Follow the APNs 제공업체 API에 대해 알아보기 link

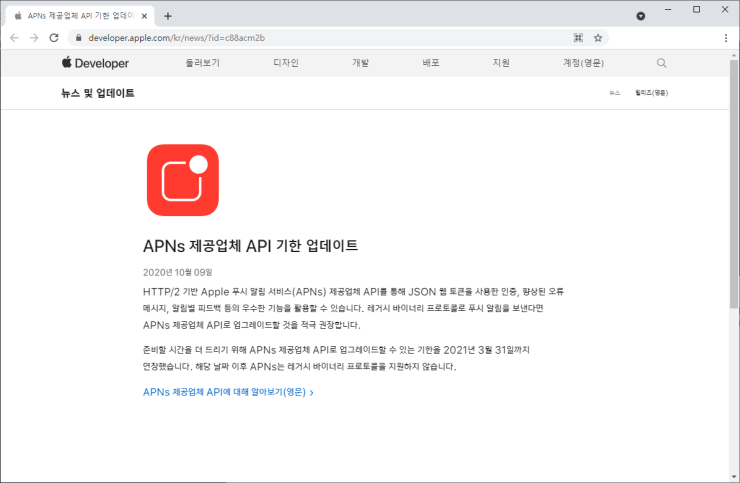[228, 392]
